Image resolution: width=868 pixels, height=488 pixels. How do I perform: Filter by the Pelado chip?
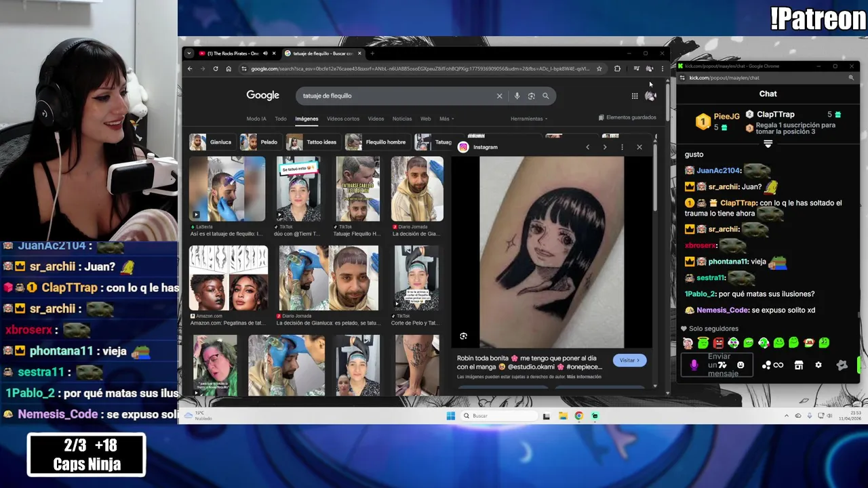pyautogui.click(x=260, y=142)
